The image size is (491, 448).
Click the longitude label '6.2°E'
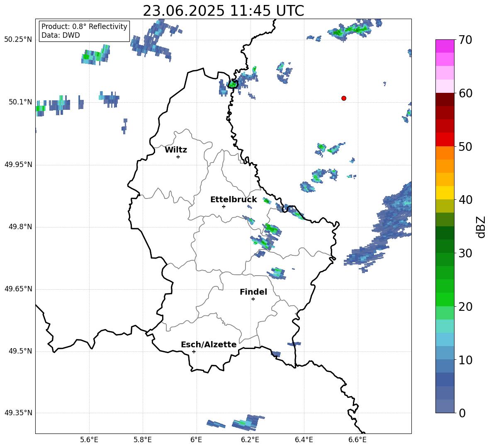[250, 440]
